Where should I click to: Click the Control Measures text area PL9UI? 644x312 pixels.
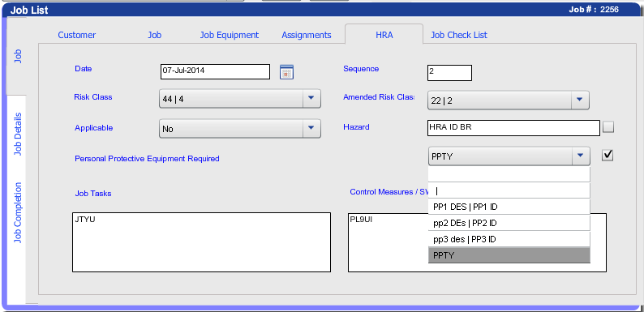point(477,242)
